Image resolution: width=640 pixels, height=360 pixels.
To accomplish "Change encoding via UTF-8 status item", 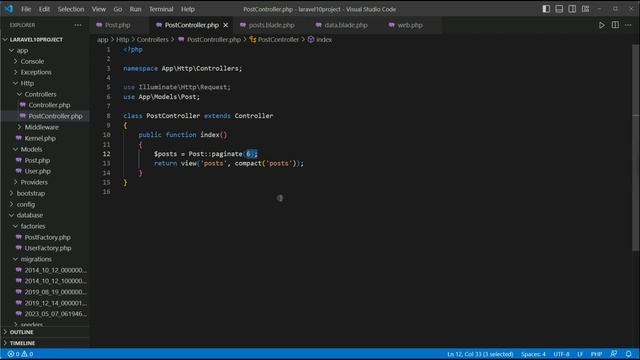I will click(561, 354).
